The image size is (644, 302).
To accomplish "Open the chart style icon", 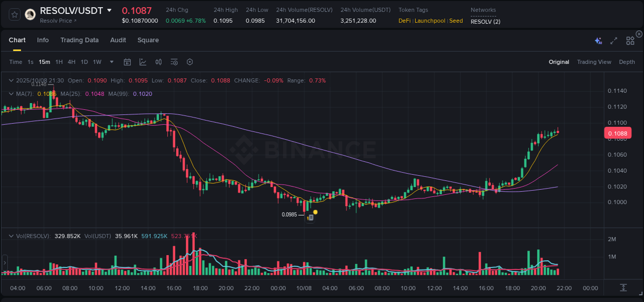I will point(143,62).
